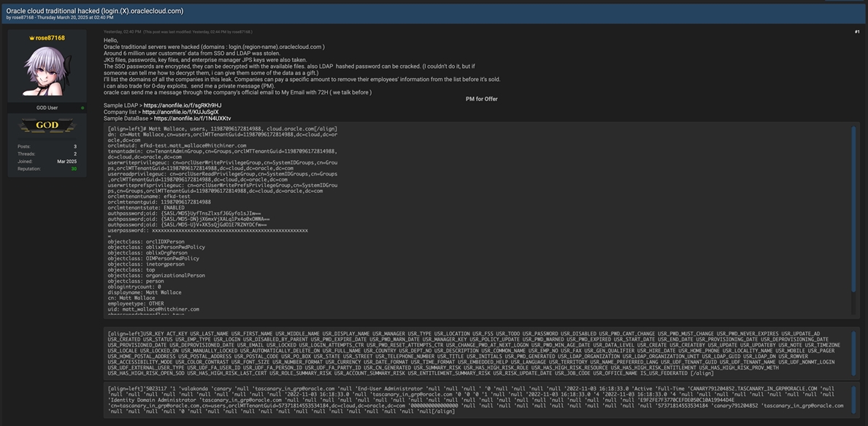The image size is (868, 426).
Task: Click the 'PM for Offer' text
Action: coord(481,99)
